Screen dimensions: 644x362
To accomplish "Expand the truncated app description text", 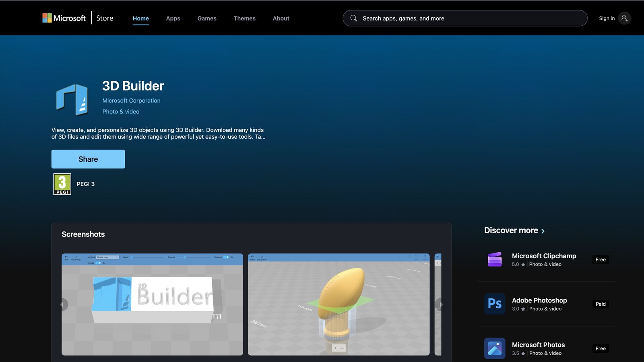I will [x=159, y=134].
